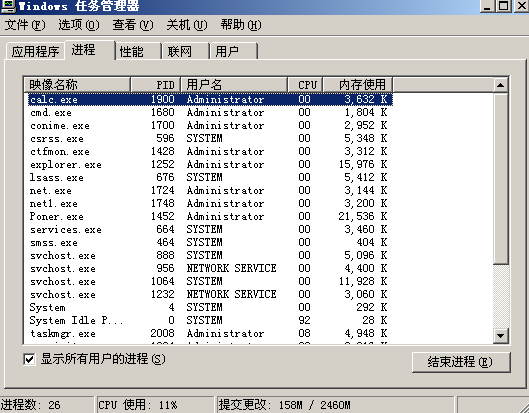Image resolution: width=529 pixels, height=413 pixels.
Task: Open the 帮助(H) menu
Action: click(241, 25)
